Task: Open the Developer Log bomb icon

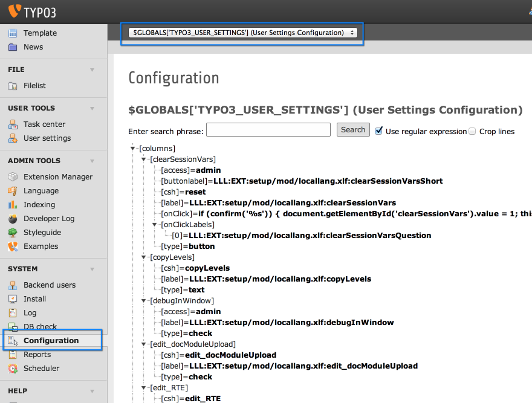Action: pos(13,219)
